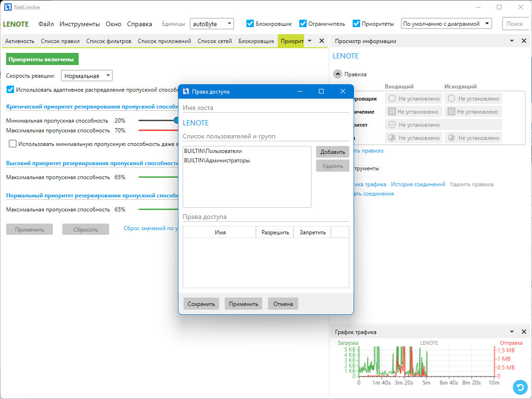532x399 pixels.
Task: Close the tab panel with the X icon
Action: pyautogui.click(x=322, y=41)
